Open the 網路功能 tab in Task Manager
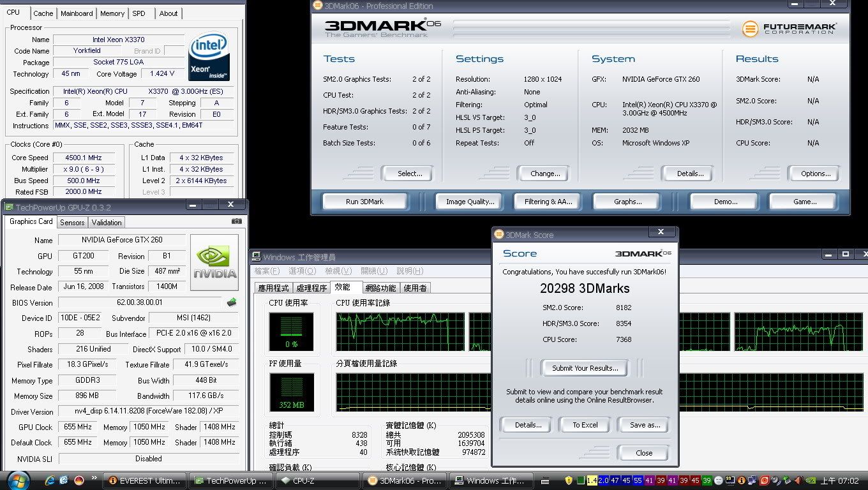Screen dimensions: 868x490 [x=381, y=288]
